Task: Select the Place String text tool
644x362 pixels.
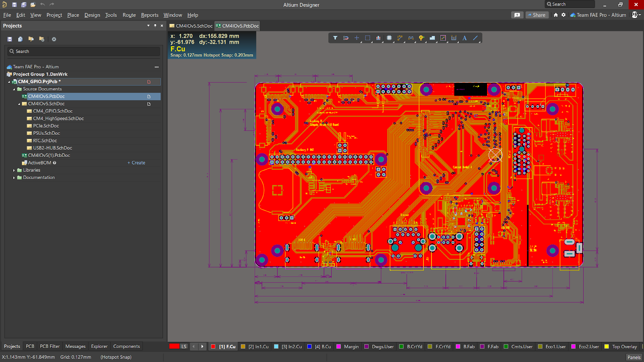Action: 464,38
